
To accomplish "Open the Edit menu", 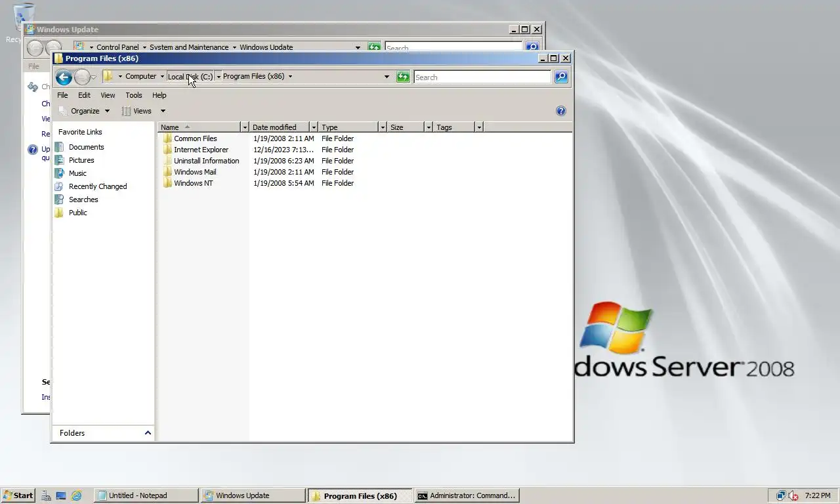I will pyautogui.click(x=85, y=95).
